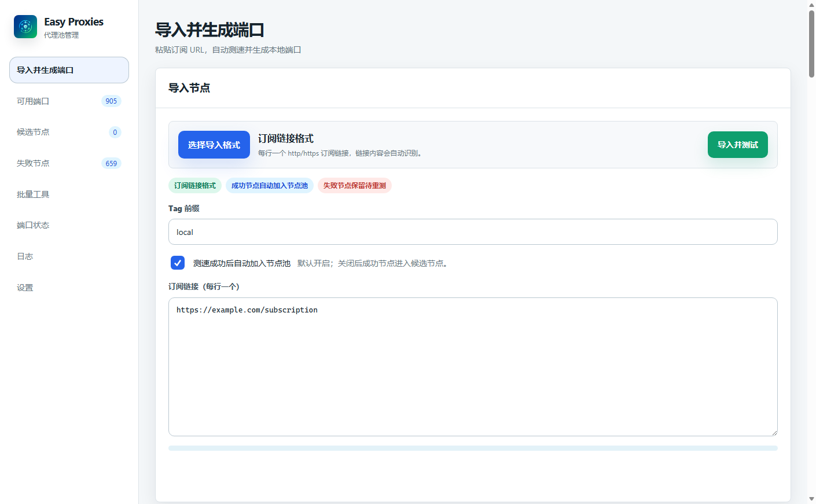
Task: Click the Easy Proxies title text
Action: pyautogui.click(x=73, y=22)
